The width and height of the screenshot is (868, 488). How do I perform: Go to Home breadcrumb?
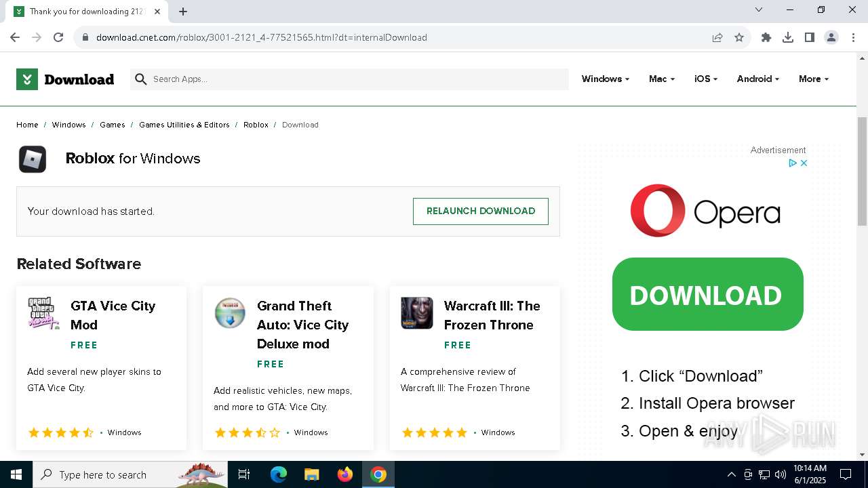pos(27,125)
